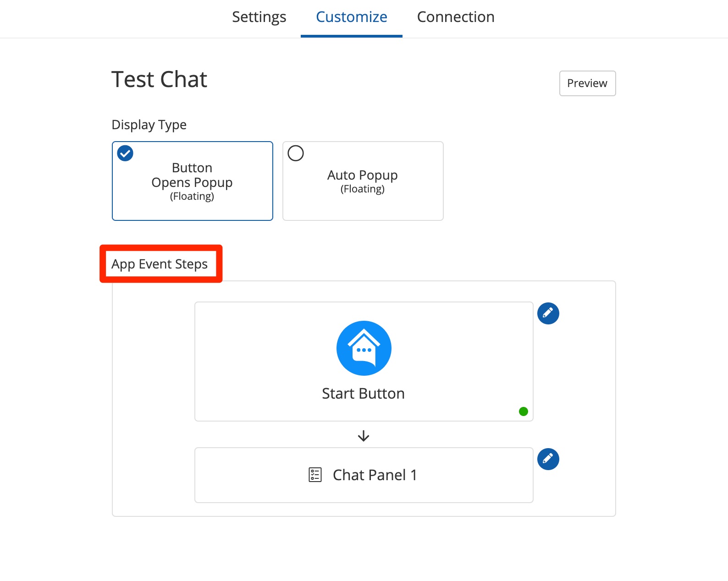Click the down arrow between steps

coord(364,435)
